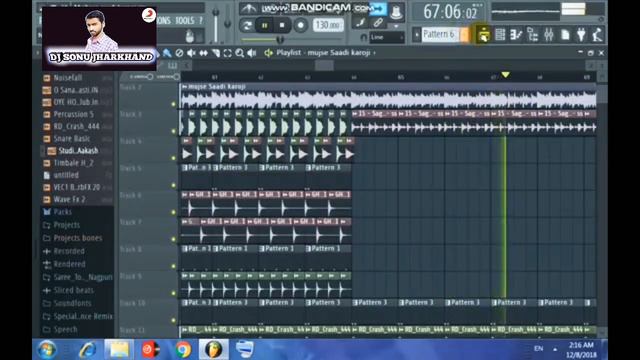Open the Line snap dropdown

[387, 38]
